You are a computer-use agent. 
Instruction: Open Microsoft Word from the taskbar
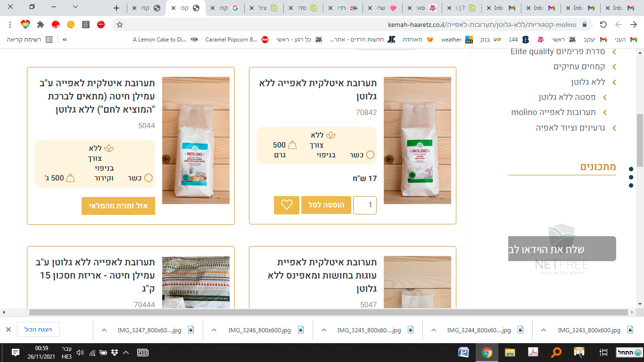coord(464,353)
